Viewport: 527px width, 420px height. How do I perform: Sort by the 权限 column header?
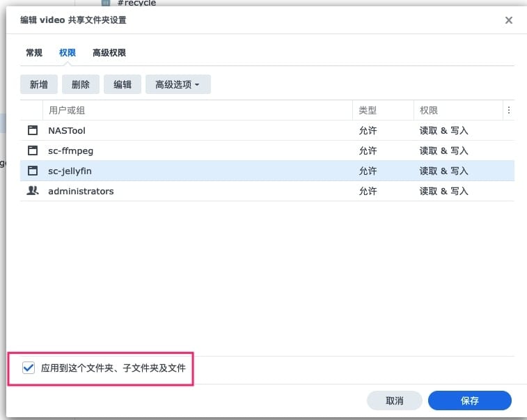pos(459,110)
